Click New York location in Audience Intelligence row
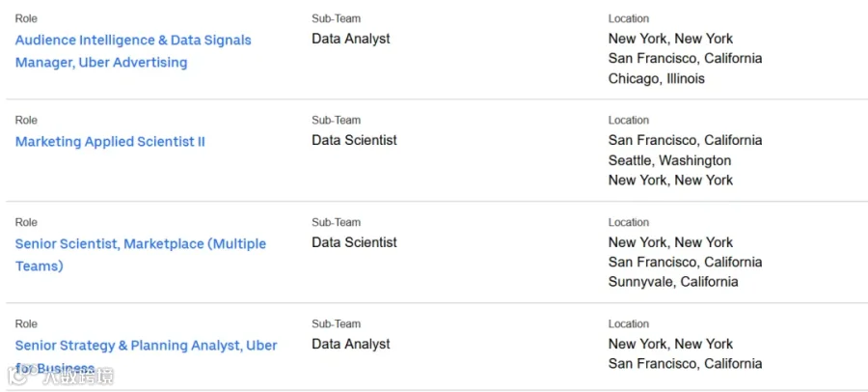The image size is (868, 392). pos(670,39)
